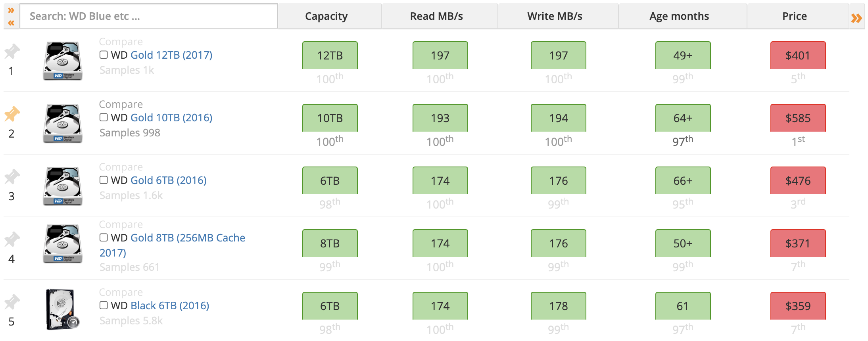
Task: Pin the WD Gold 12TB row
Action: point(12,52)
